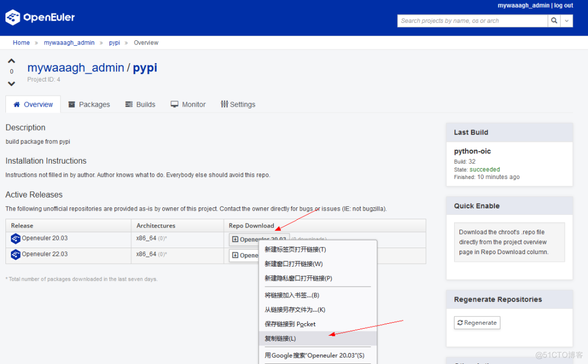Screen dimensions: 588x364
Task: Open Settings via the sliders icon
Action: [224, 104]
